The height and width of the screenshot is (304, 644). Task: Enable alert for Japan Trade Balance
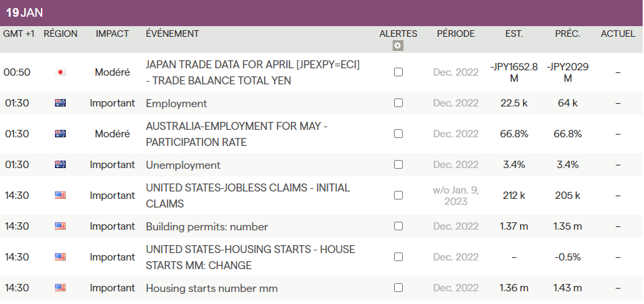point(398,72)
